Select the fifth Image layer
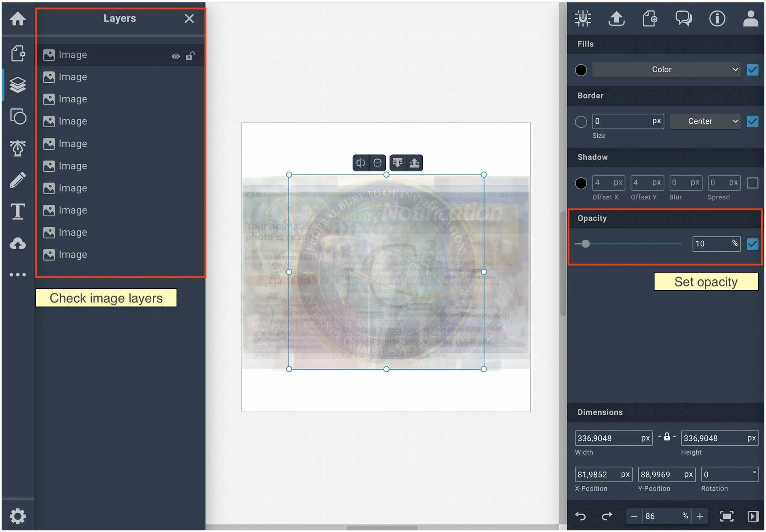 [x=120, y=144]
